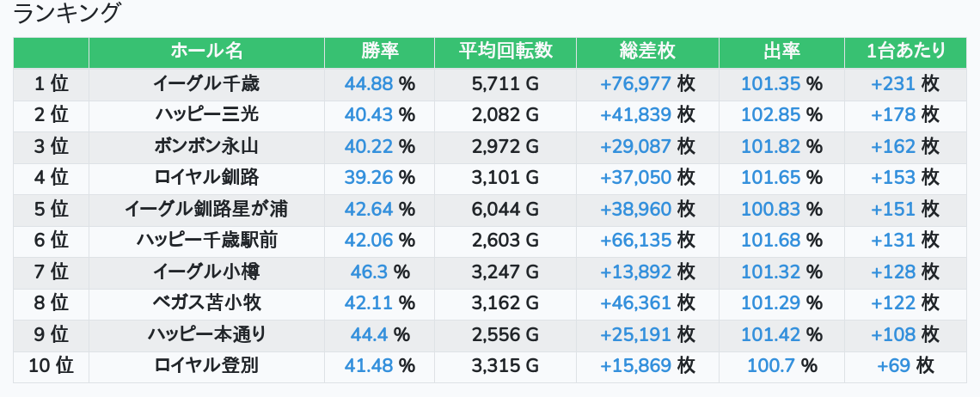The width and height of the screenshot is (980, 397).
Task: Open the ロイヤル釧路 hall row
Action: (x=206, y=177)
